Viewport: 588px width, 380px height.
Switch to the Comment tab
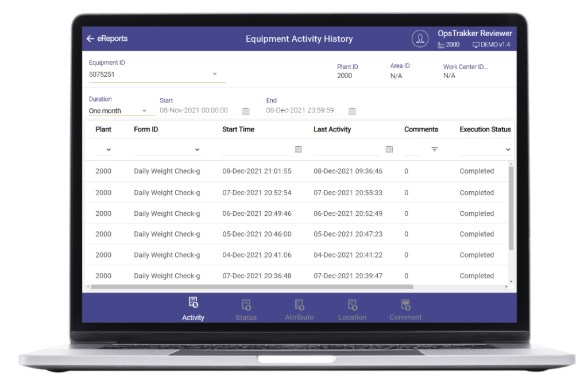pyautogui.click(x=405, y=304)
